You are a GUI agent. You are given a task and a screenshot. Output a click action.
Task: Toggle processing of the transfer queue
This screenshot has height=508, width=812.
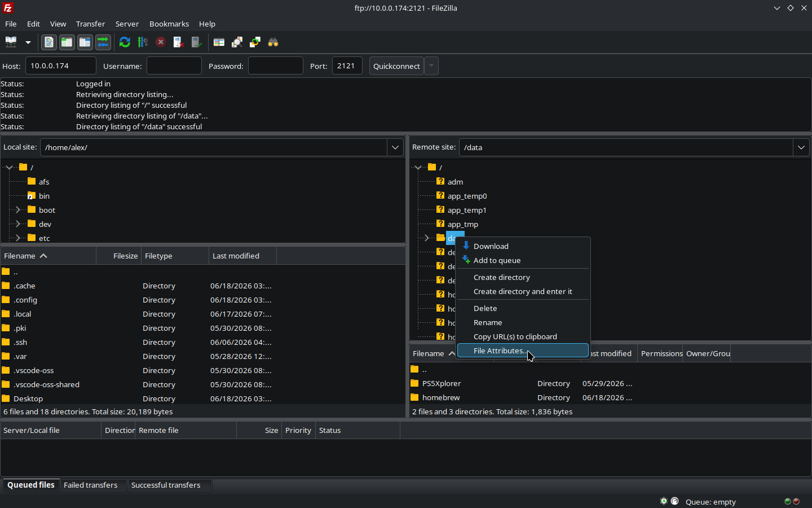(x=143, y=42)
